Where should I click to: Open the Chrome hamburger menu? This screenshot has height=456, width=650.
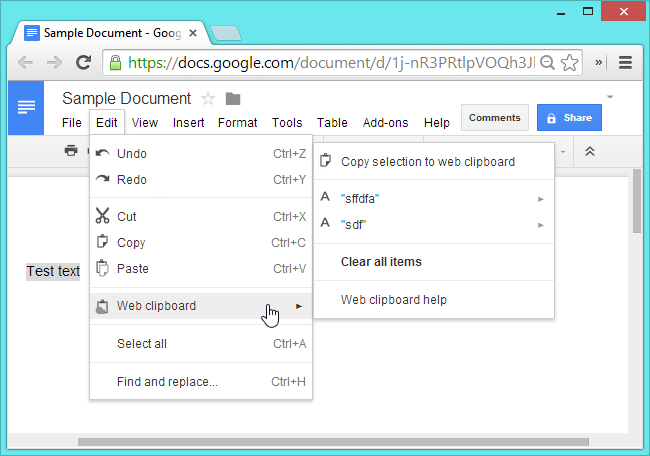coord(626,62)
